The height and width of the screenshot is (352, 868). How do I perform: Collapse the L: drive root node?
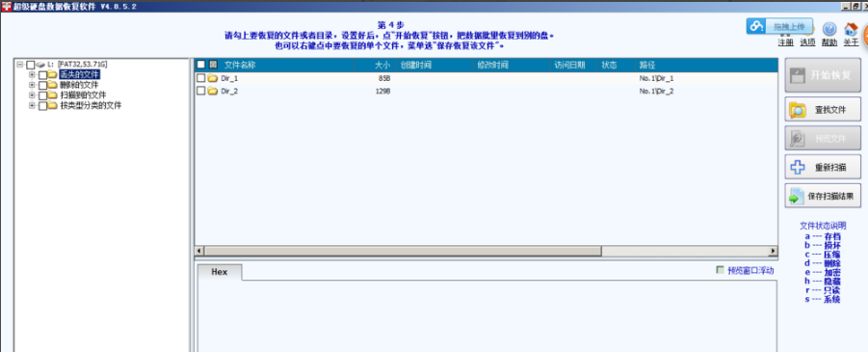tap(20, 65)
